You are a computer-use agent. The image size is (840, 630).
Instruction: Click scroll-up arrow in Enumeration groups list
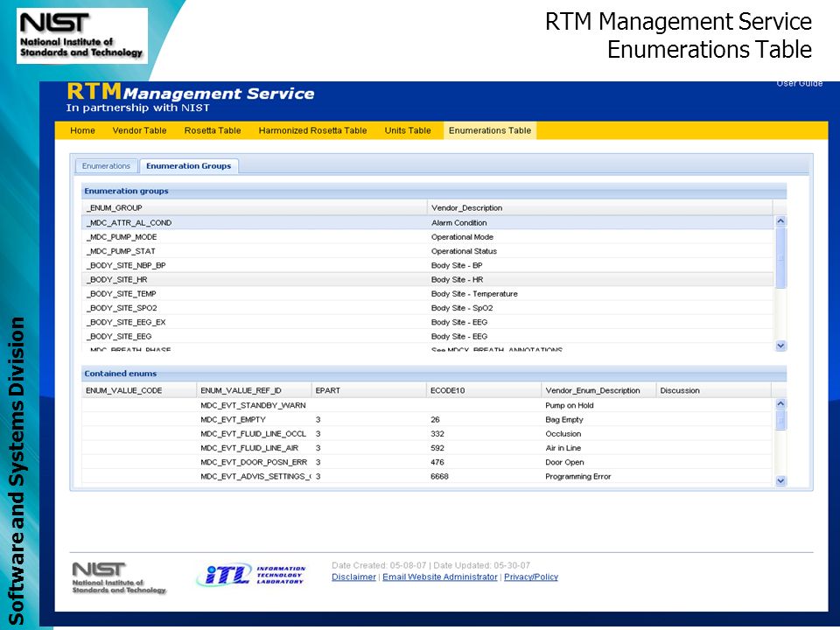[x=780, y=220]
